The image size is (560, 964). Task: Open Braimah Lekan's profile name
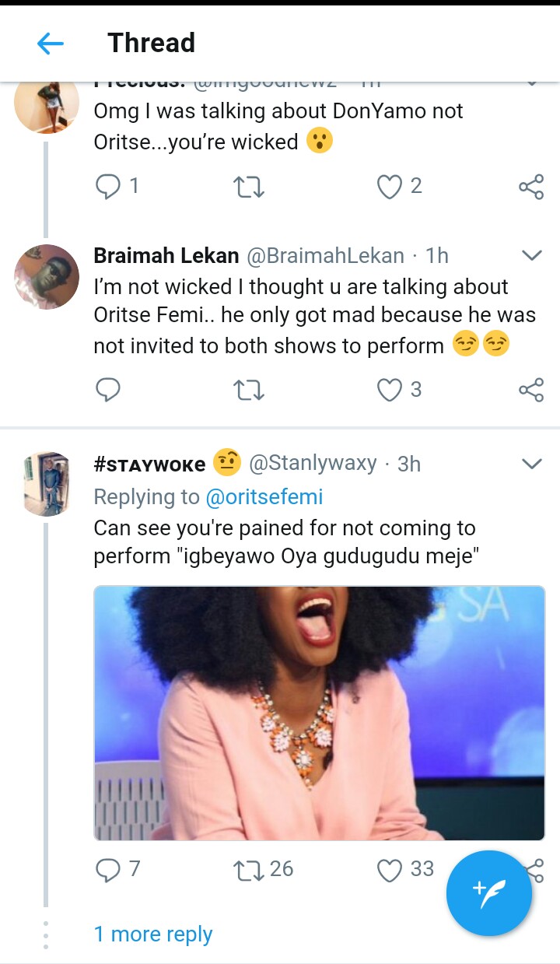click(166, 255)
